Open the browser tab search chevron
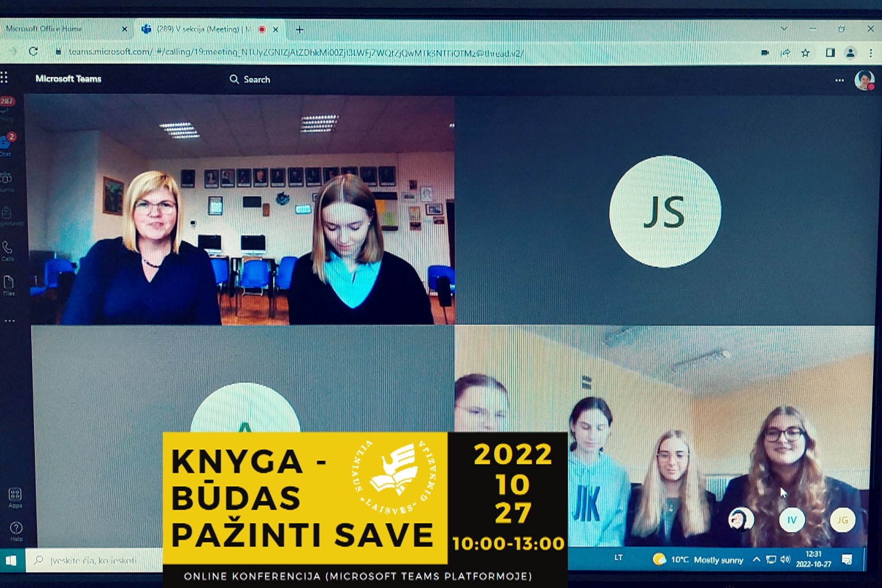 [x=784, y=28]
